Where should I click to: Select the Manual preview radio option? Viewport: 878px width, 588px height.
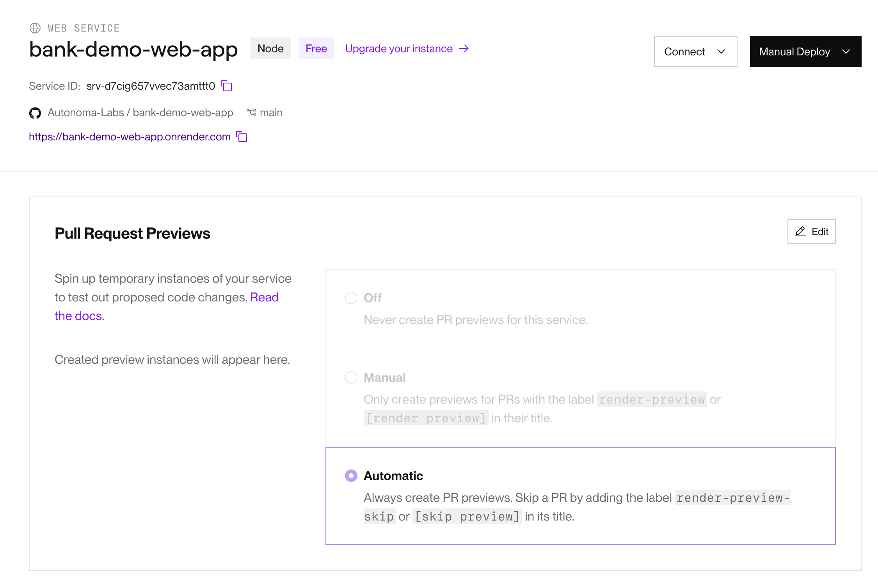351,377
